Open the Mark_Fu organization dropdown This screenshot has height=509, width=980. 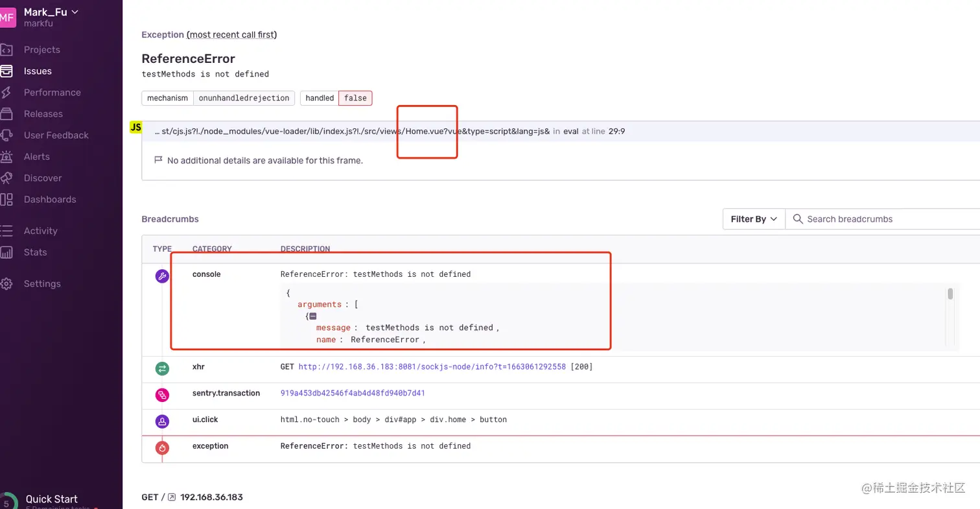coord(51,12)
